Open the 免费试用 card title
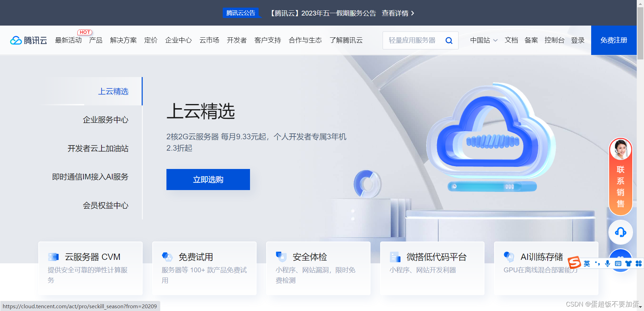This screenshot has width=644, height=311. (196, 257)
